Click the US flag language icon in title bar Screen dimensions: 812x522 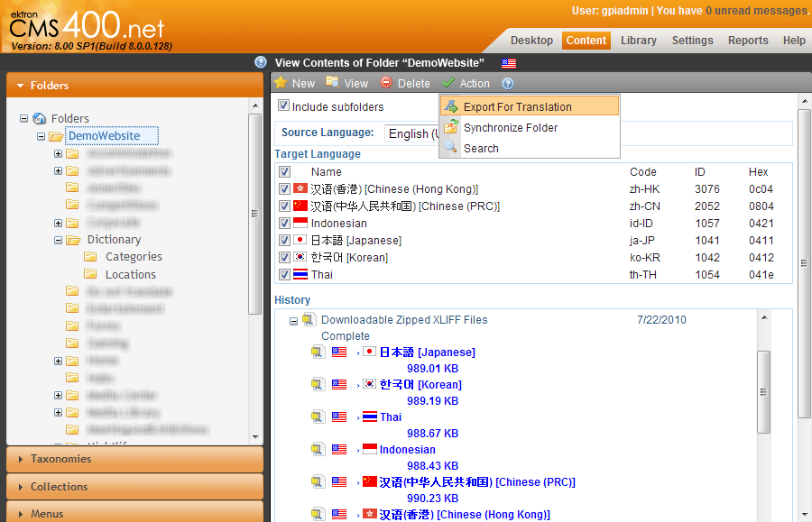coord(509,63)
